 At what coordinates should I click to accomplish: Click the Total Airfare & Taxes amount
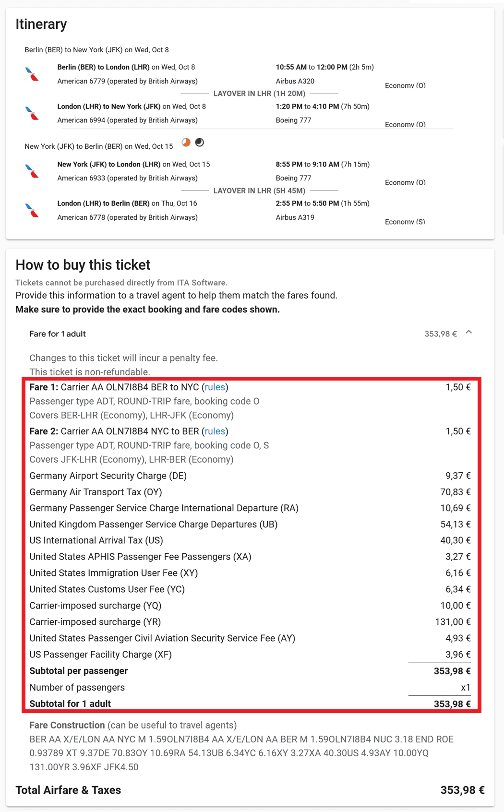click(462, 790)
